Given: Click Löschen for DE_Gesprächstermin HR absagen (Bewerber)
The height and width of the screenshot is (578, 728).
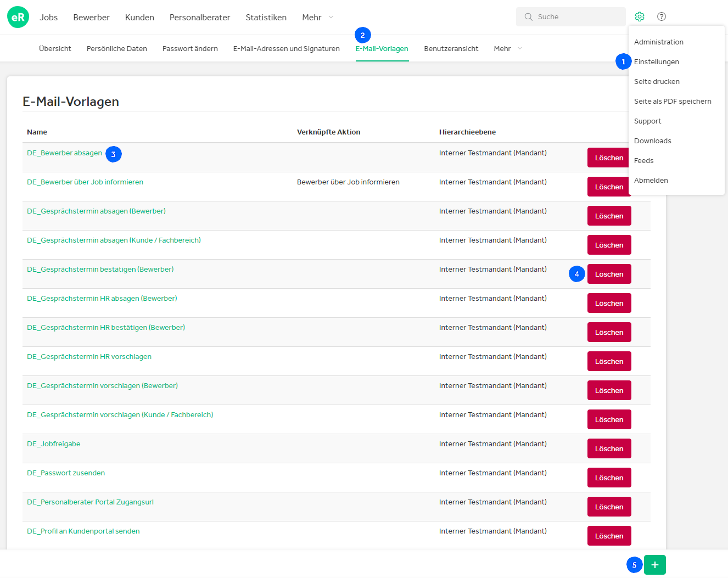Looking at the screenshot, I should (609, 303).
